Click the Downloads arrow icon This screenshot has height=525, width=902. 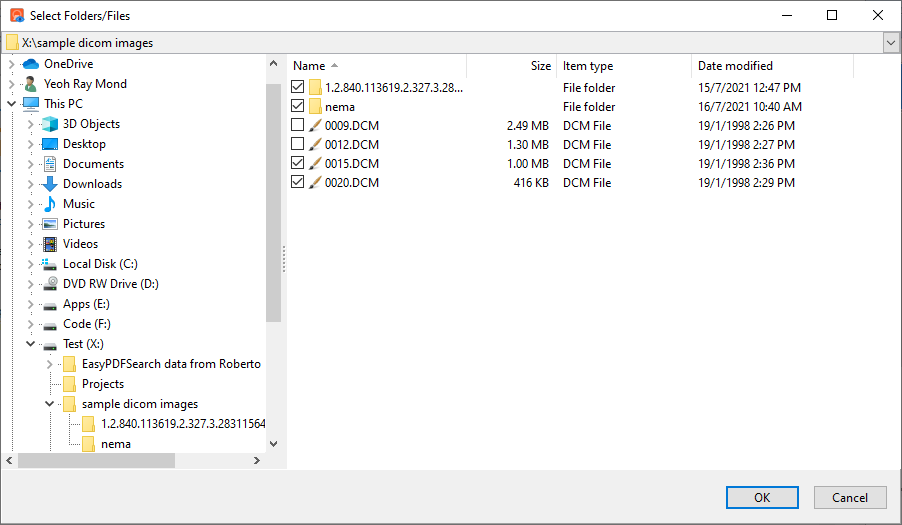click(50, 184)
